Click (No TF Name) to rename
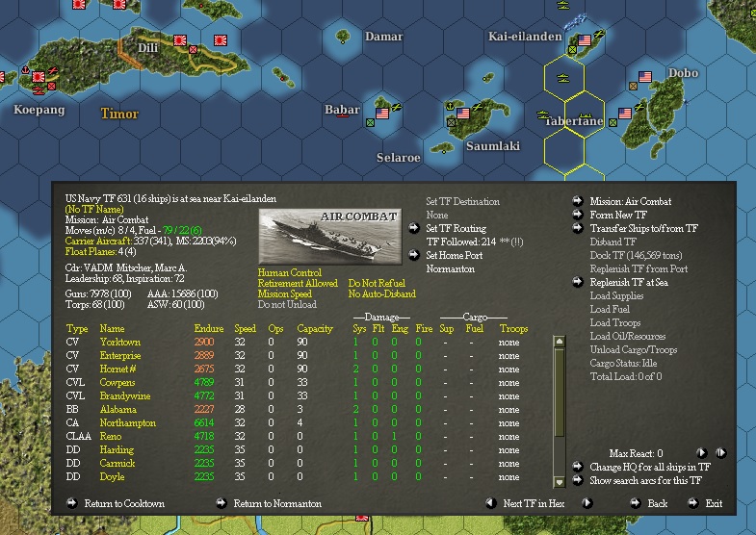The width and height of the screenshot is (756, 535). (94, 209)
